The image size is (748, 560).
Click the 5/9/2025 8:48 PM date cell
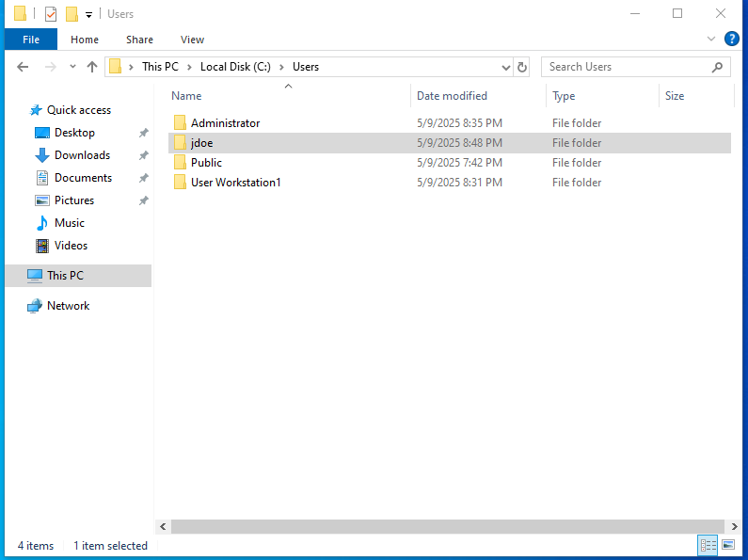pos(459,143)
